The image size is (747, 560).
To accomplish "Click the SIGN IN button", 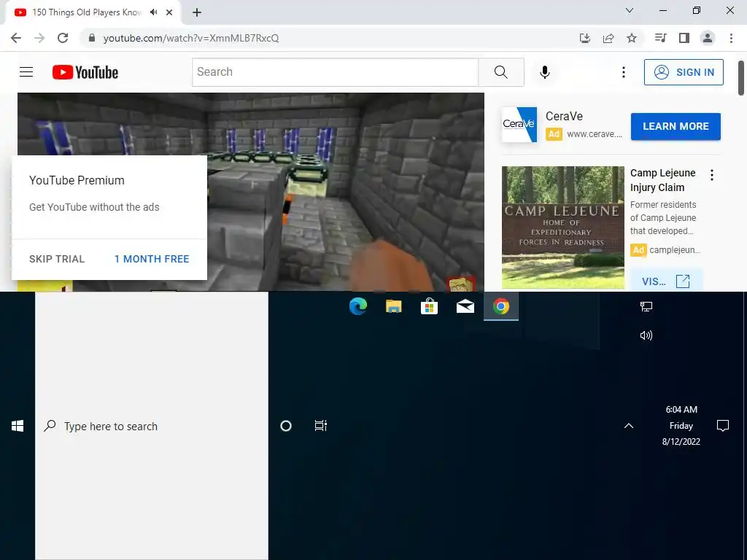I will click(684, 72).
